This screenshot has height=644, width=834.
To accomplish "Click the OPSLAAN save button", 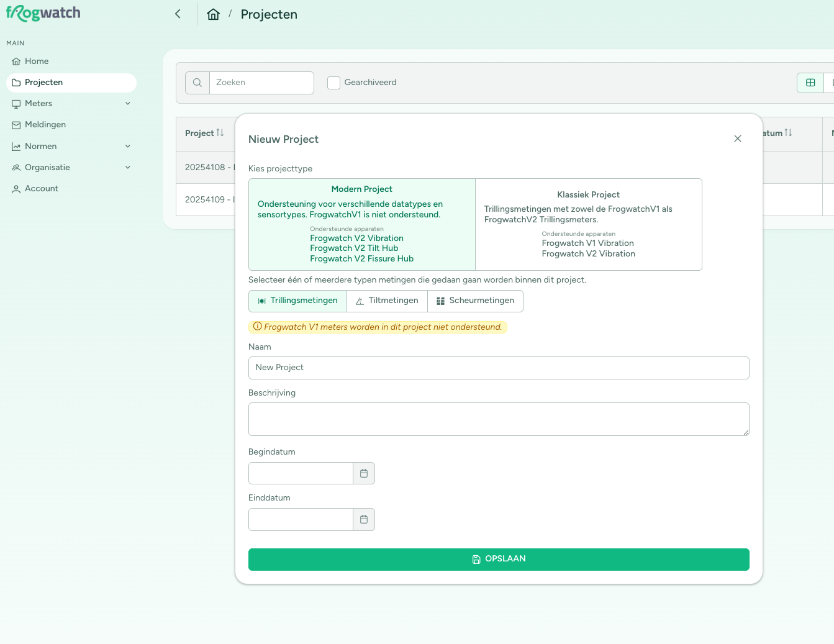I will click(499, 559).
